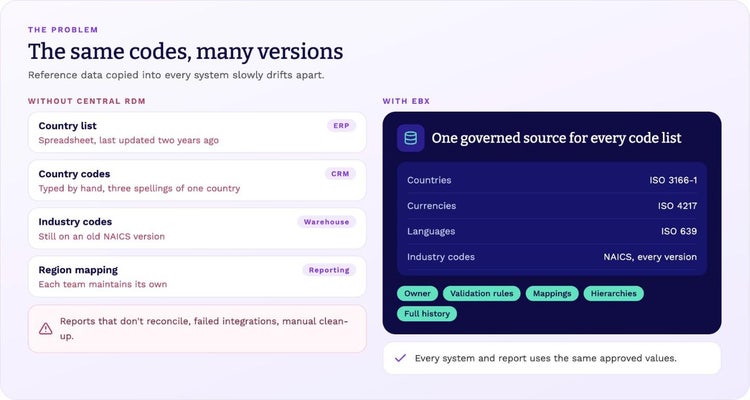The image size is (750, 400).
Task: Click 'THE PROBLEM' eyebrow label
Action: tap(63, 30)
